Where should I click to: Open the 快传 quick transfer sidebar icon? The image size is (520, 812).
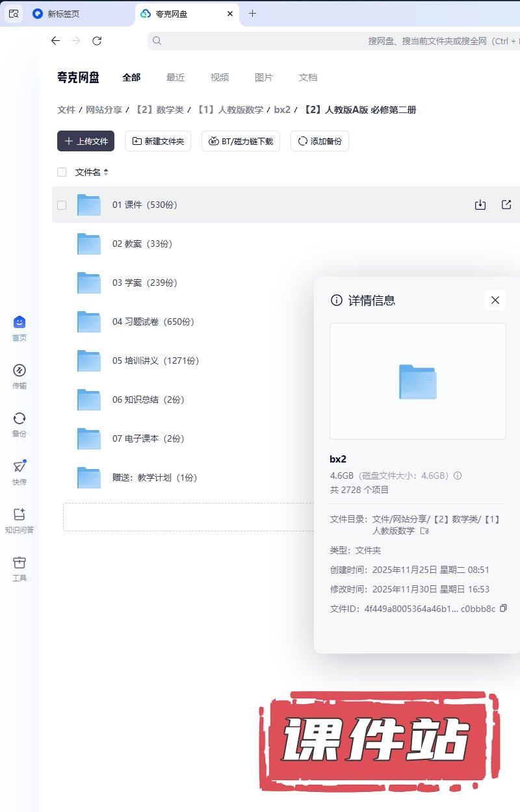coord(19,472)
